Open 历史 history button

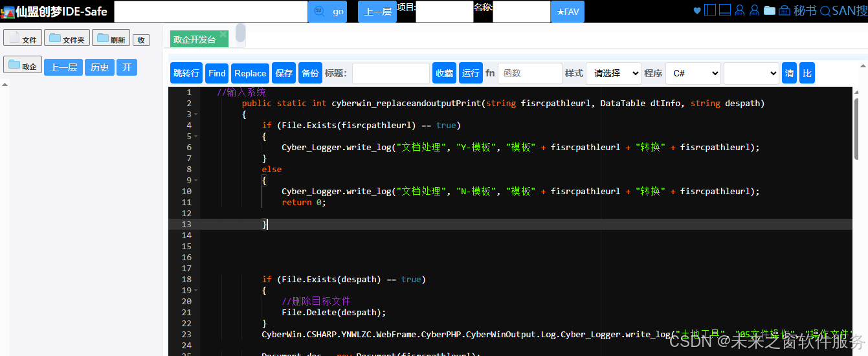[100, 67]
